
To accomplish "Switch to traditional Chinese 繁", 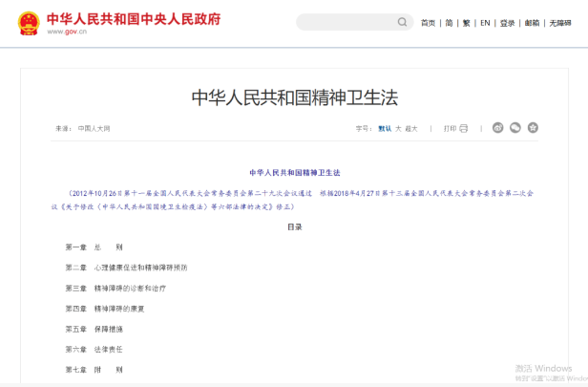I will (x=466, y=23).
